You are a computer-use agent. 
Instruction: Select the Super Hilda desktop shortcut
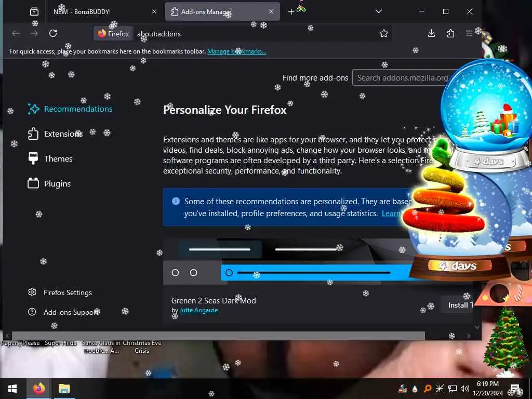pyautogui.click(x=60, y=343)
